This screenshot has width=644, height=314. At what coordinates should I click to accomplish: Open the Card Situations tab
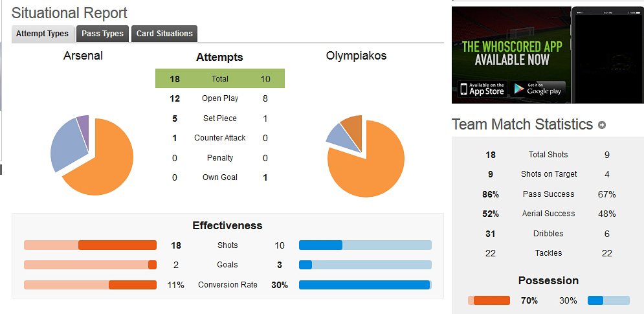(164, 34)
